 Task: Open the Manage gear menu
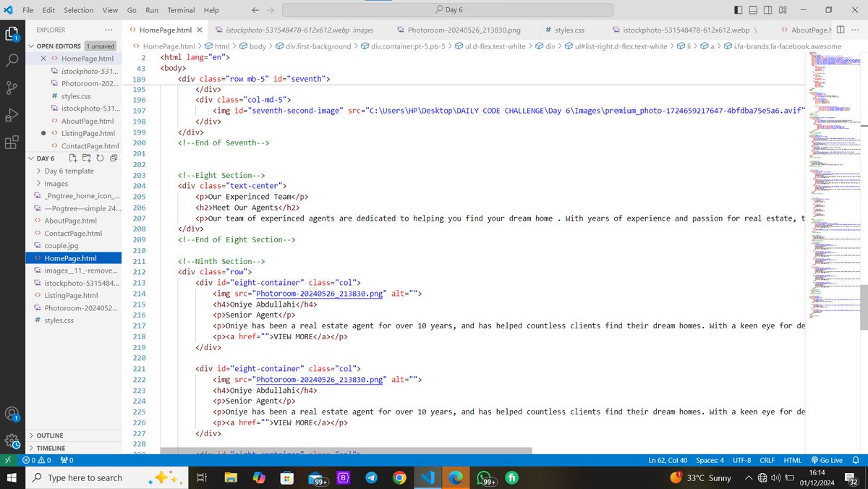click(x=12, y=441)
